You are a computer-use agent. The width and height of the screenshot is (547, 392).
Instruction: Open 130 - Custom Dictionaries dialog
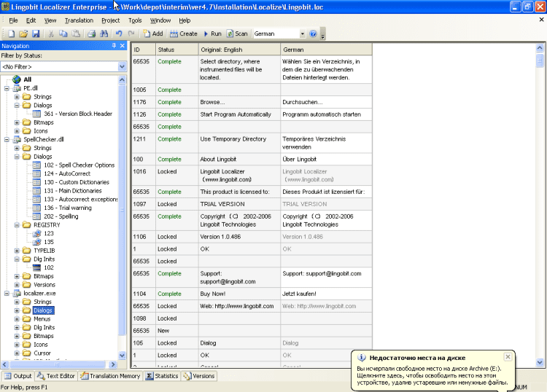71,182
